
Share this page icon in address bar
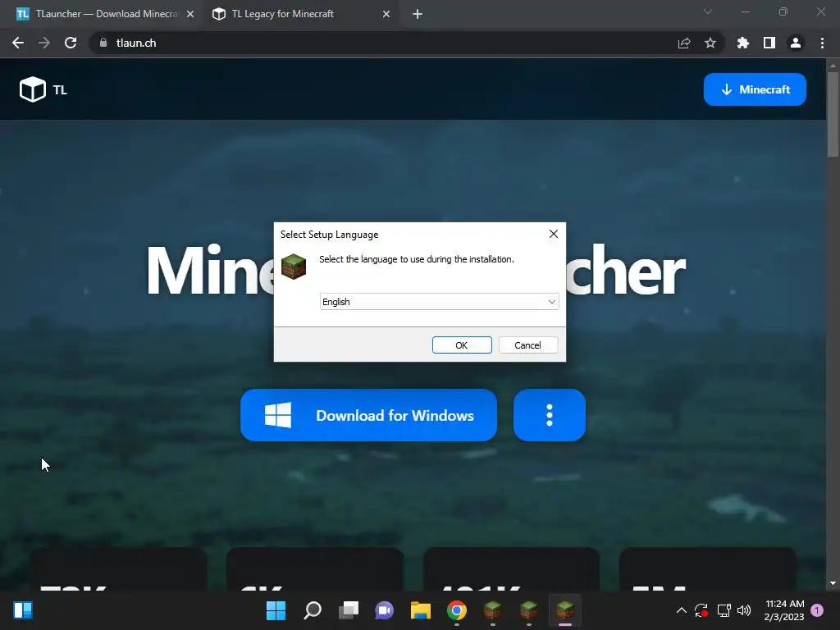pos(684,43)
